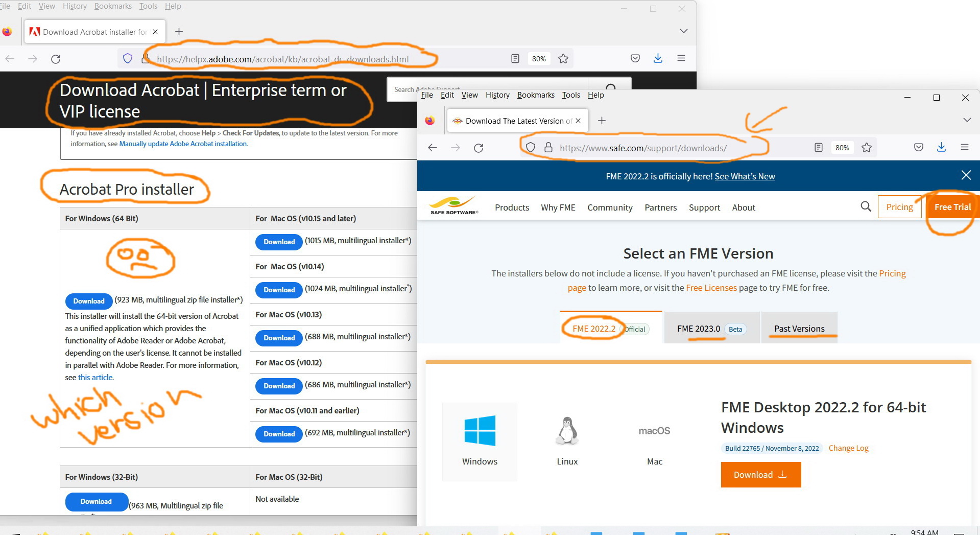Download Acrobat for Mac OS v10.12
Image resolution: width=980 pixels, height=535 pixels.
[279, 386]
